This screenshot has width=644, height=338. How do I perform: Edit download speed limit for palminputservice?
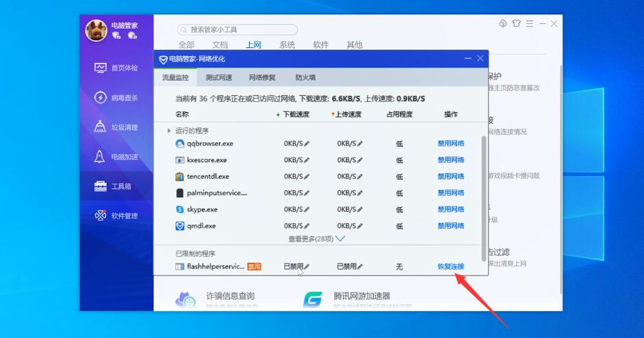307,193
